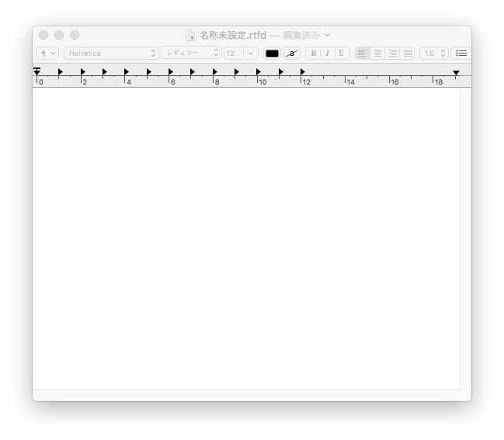Click the 名称未設定.rtfd window title
This screenshot has width=504, height=440.
pos(233,35)
